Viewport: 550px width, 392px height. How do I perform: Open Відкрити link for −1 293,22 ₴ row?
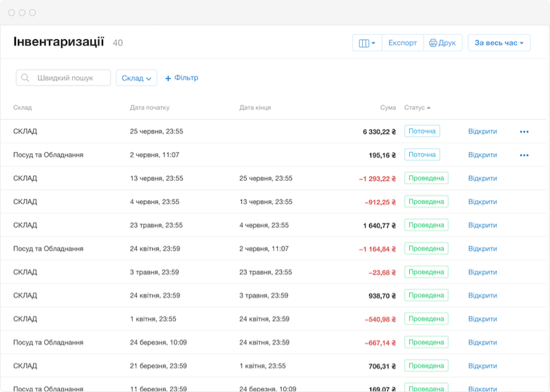[483, 178]
